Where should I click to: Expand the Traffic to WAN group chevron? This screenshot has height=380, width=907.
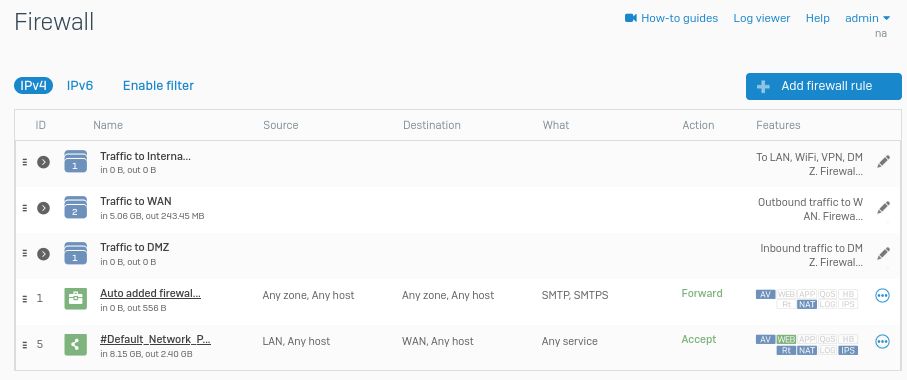(x=43, y=208)
